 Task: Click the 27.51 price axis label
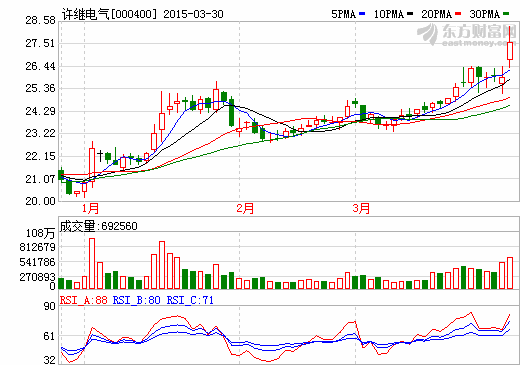[40, 43]
